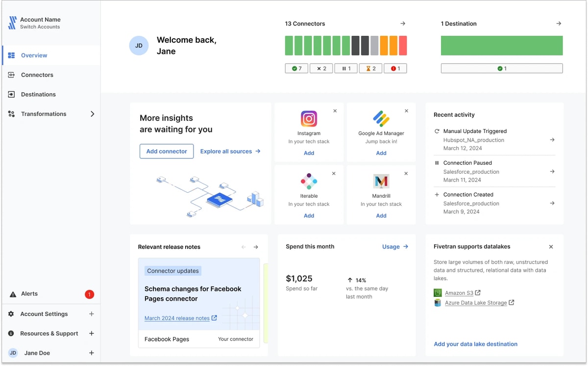Go to previous release note

click(244, 247)
